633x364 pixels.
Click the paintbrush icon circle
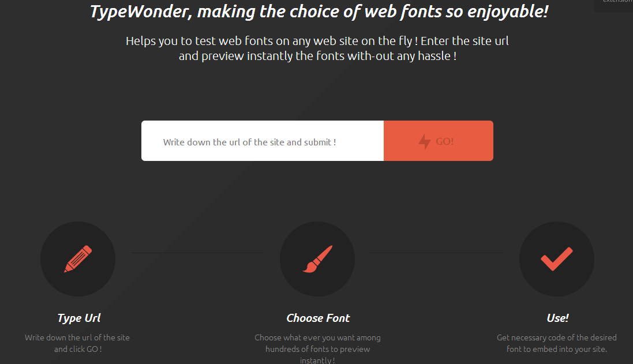[317, 259]
